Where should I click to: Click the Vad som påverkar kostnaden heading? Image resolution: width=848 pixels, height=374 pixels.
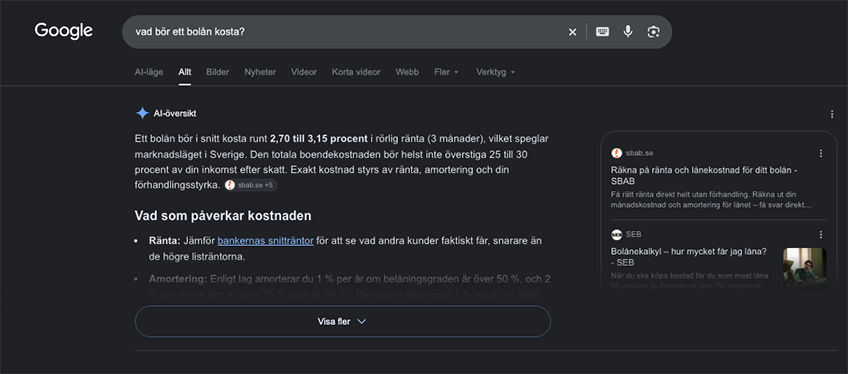[223, 216]
